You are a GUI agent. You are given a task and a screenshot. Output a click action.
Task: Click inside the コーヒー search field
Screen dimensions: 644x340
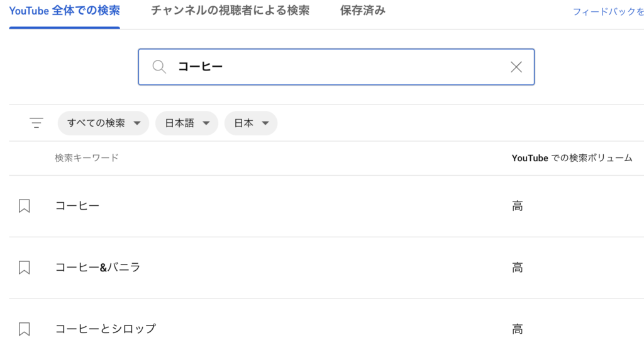(336, 67)
